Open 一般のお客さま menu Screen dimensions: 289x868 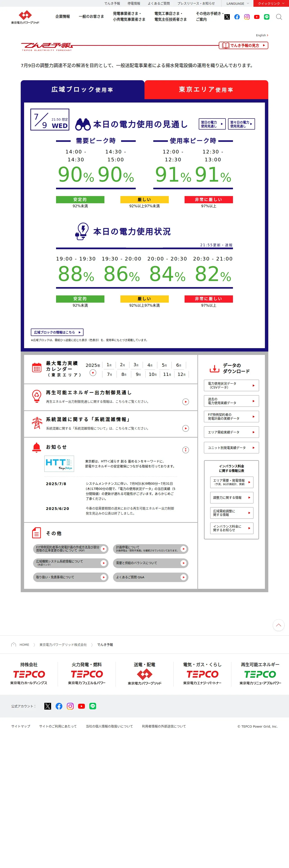(x=91, y=16)
